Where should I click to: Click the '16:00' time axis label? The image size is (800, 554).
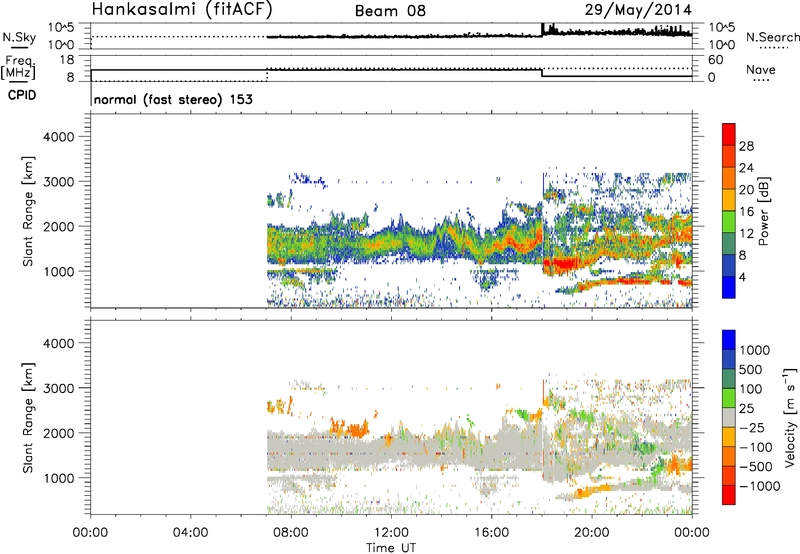491,533
